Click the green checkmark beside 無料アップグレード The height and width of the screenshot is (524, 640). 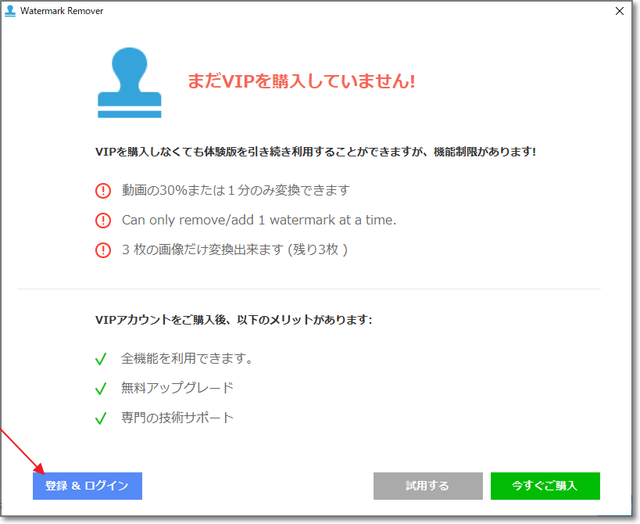pos(100,388)
